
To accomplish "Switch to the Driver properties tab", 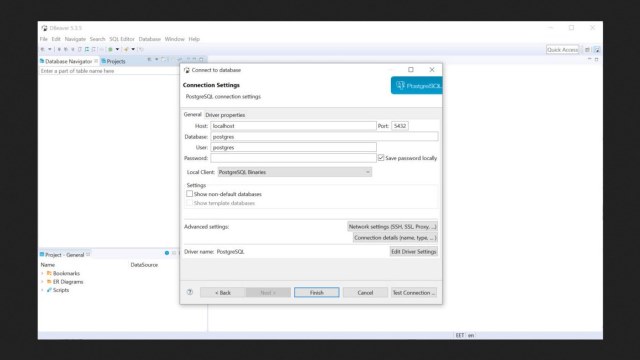I will point(225,115).
